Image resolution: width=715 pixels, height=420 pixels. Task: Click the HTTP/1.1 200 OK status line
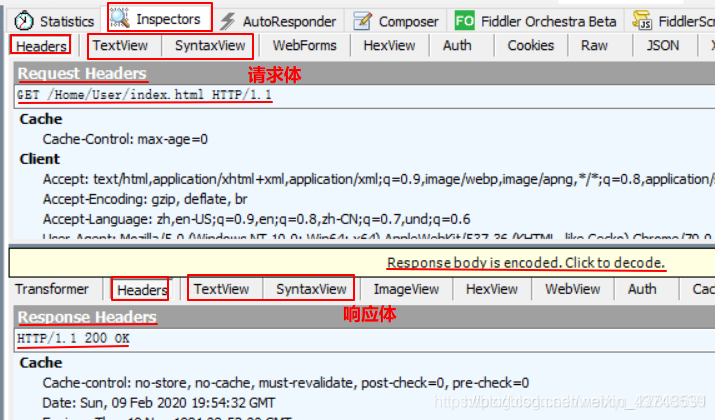73,338
